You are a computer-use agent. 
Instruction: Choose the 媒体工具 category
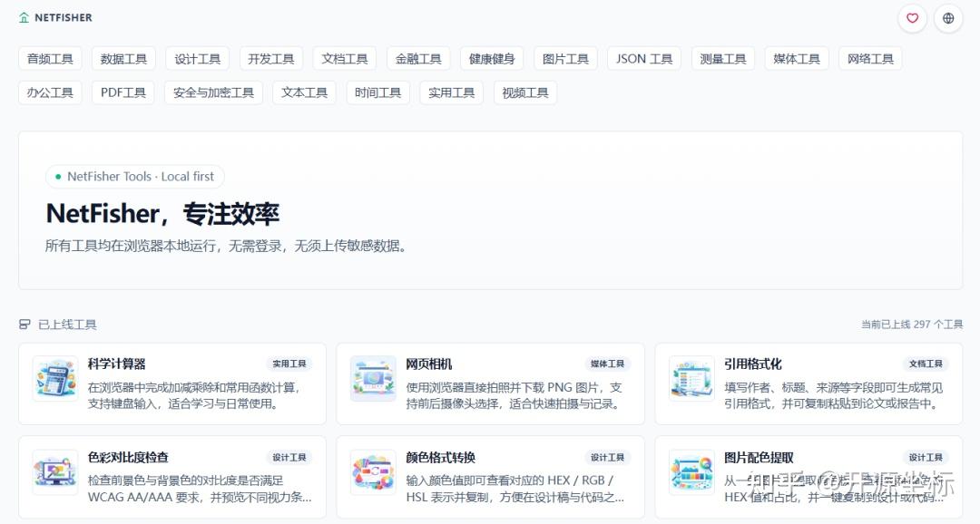pyautogui.click(x=797, y=59)
